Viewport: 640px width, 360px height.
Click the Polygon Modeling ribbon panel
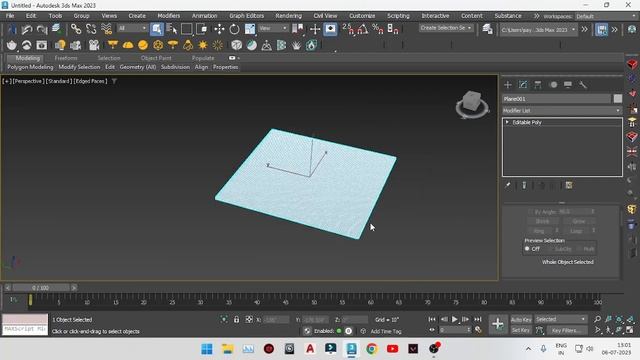point(30,67)
